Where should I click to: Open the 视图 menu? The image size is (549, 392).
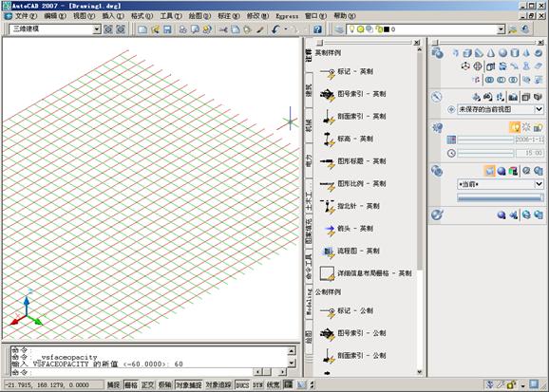[x=84, y=16]
